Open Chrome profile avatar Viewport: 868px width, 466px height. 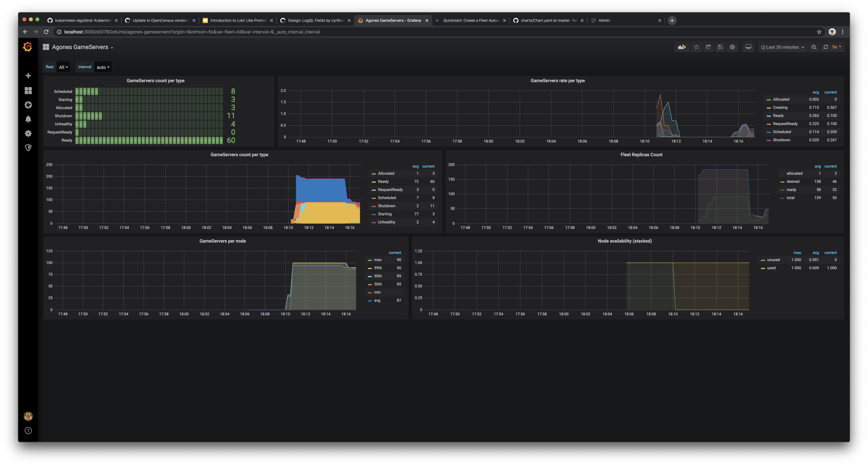(832, 32)
